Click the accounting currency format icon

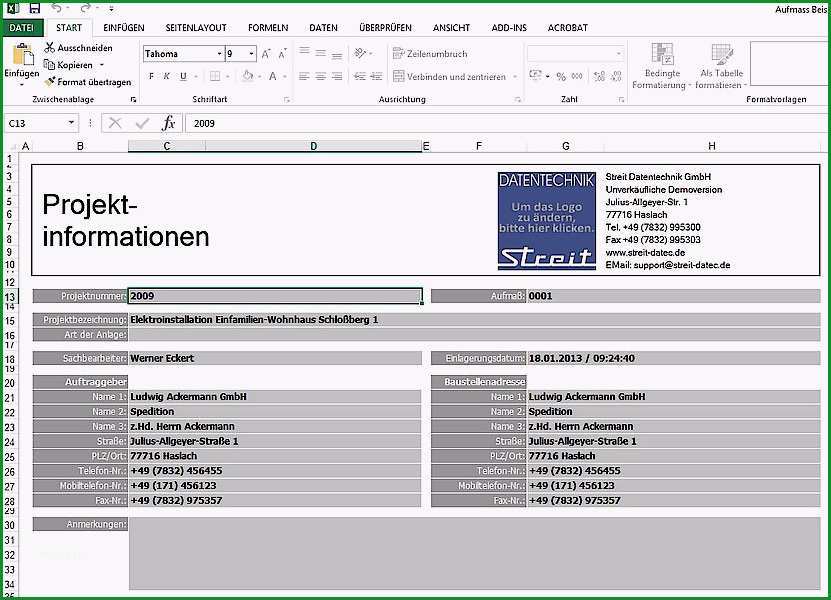click(535, 76)
